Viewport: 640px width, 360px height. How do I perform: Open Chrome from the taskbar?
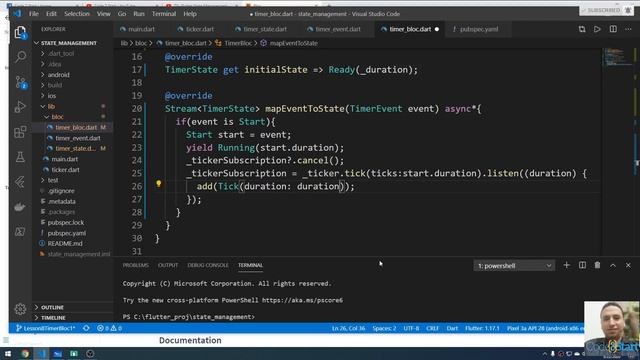[x=25, y=353]
